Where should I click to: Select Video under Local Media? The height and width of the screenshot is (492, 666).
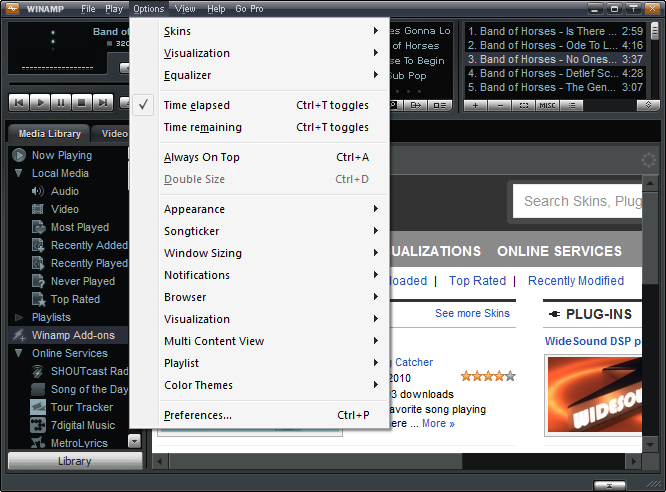(x=65, y=209)
